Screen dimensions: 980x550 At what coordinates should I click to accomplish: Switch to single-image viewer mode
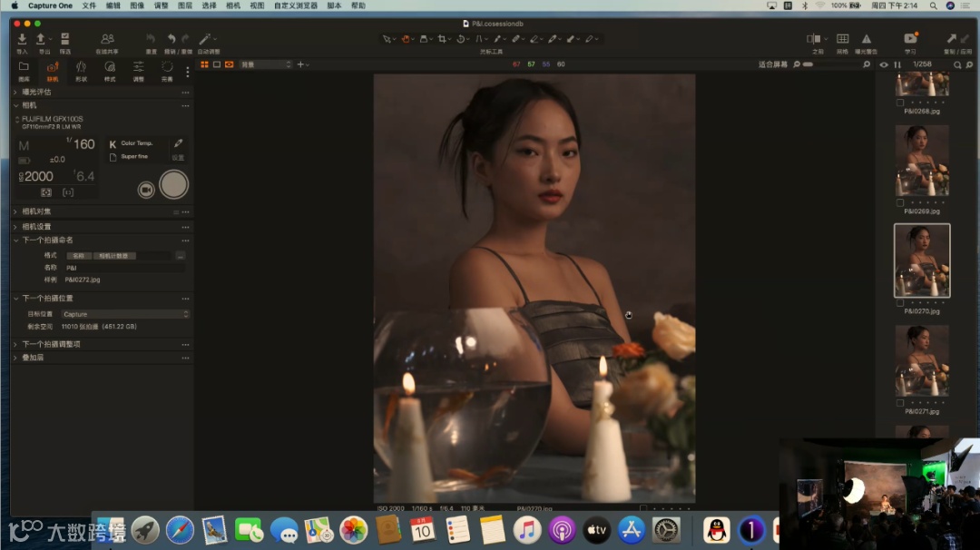(217, 64)
